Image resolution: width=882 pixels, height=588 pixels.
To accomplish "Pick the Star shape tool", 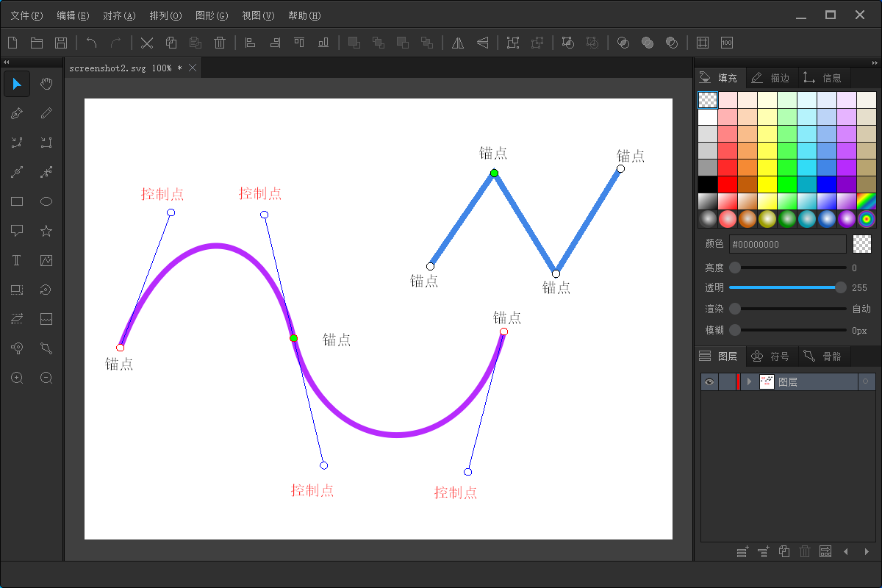I will pos(46,231).
